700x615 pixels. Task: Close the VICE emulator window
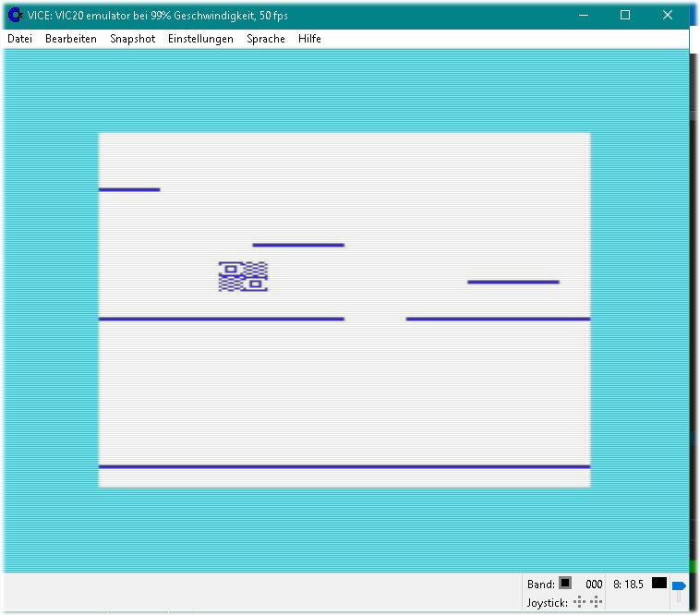[x=668, y=15]
